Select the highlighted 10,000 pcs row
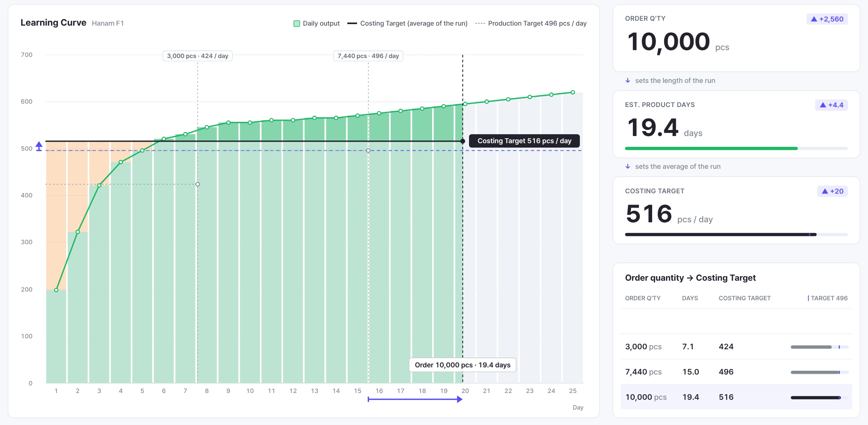Screen dimensions: 868x425 tap(736, 397)
